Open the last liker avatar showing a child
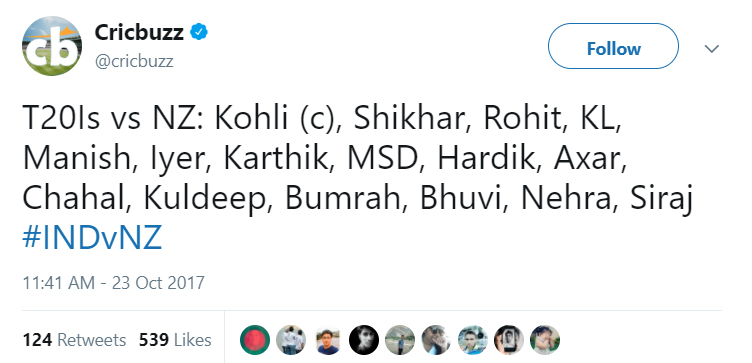752x363 pixels. tap(545, 340)
